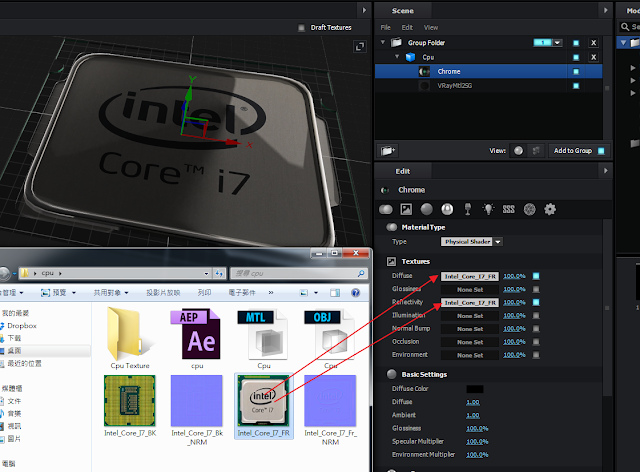Open the Physical Shader type dropdown

coord(471,242)
